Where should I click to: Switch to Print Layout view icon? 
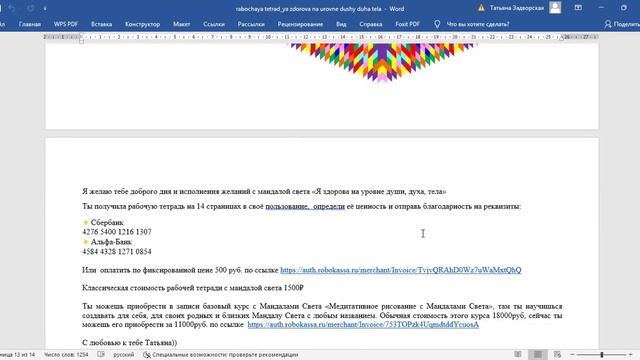click(x=538, y=354)
